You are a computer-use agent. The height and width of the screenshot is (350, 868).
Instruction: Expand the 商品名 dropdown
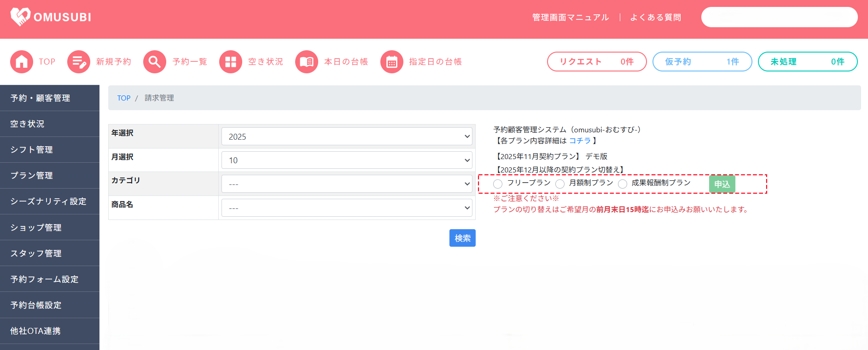[347, 208]
